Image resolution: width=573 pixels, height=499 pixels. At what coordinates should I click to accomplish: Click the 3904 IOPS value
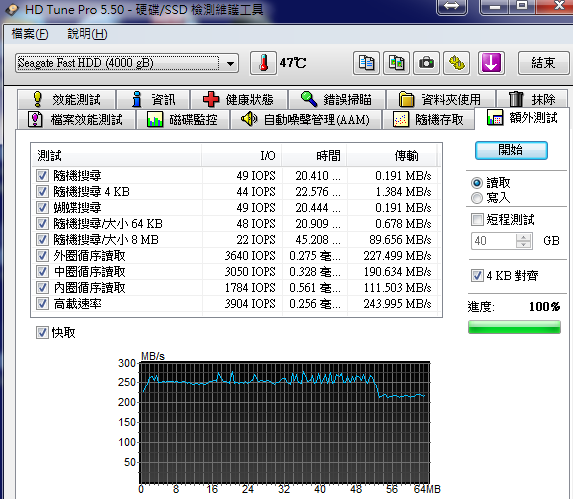[x=250, y=304]
